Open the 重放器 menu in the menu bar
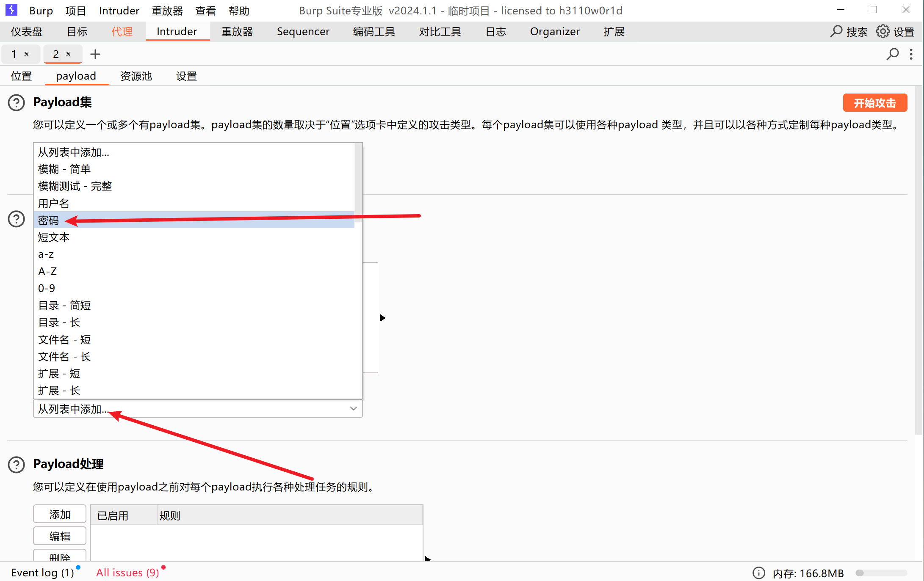Screen dimensions: 924x581 click(167, 11)
